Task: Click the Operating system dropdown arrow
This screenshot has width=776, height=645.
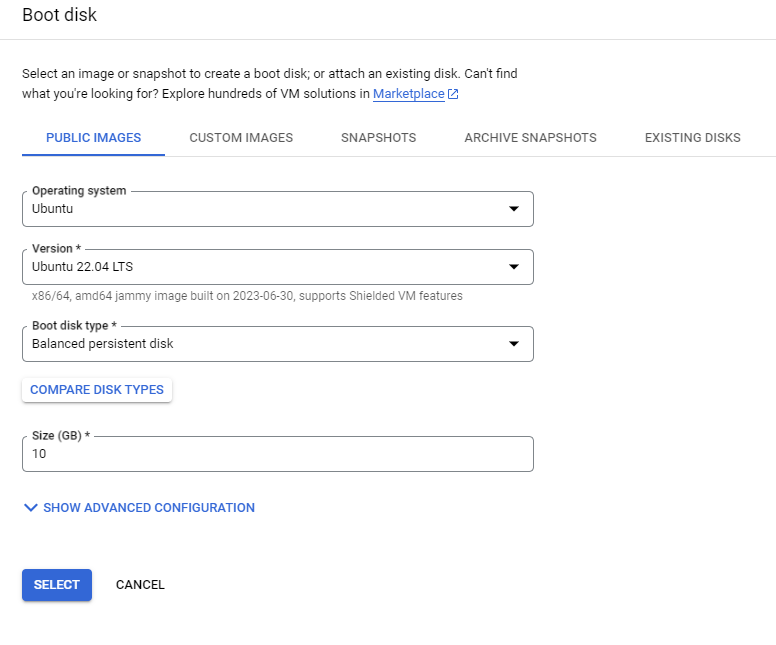Action: pyautogui.click(x=514, y=209)
